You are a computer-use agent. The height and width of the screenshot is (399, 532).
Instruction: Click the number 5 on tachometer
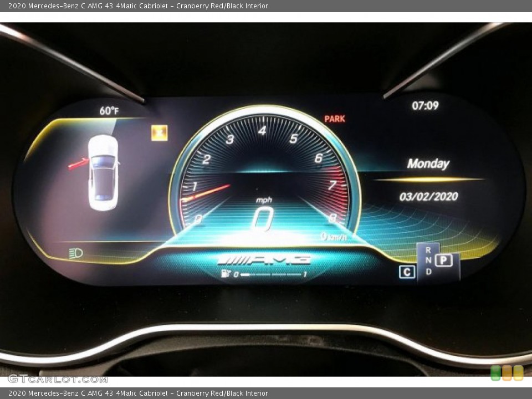pyautogui.click(x=294, y=139)
